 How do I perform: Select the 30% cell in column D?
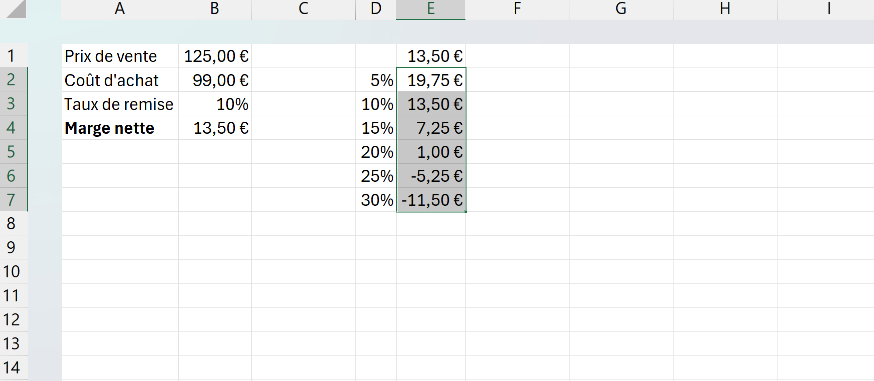point(376,200)
